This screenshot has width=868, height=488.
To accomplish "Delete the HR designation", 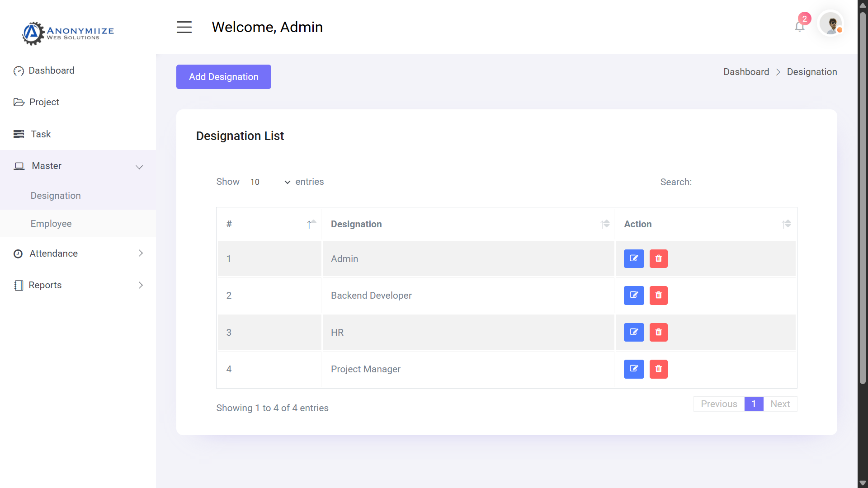I will 659,333.
